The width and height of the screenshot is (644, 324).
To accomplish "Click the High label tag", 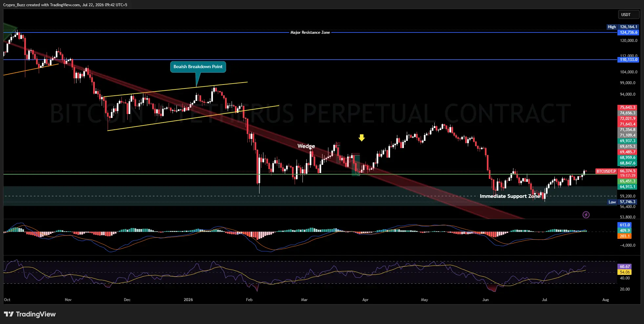I will point(612,27).
